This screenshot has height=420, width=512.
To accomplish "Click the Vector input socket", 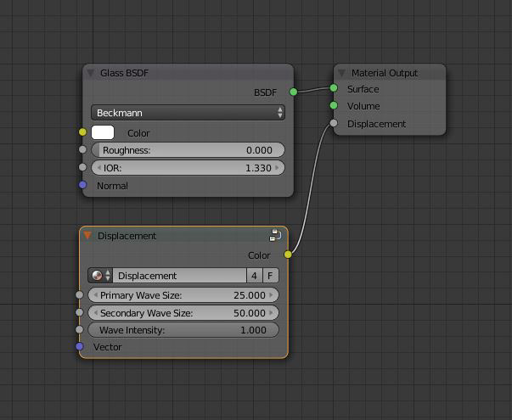I will point(79,346).
